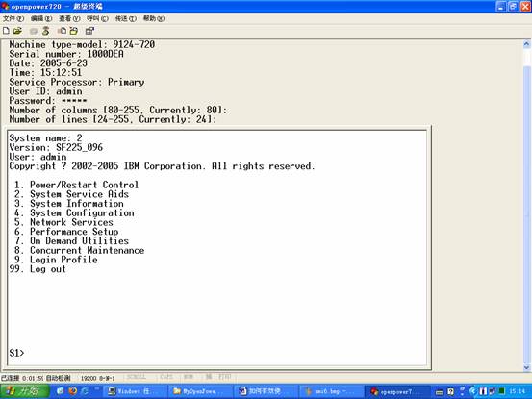Click the "7. On Demand Utilities" line
This screenshot has width=532, height=399.
pyautogui.click(x=71, y=241)
